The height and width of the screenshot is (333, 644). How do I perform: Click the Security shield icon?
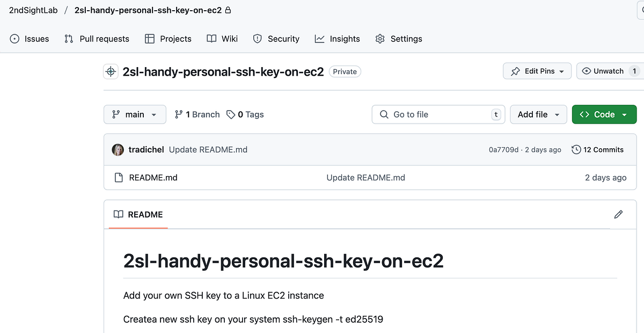[258, 39]
